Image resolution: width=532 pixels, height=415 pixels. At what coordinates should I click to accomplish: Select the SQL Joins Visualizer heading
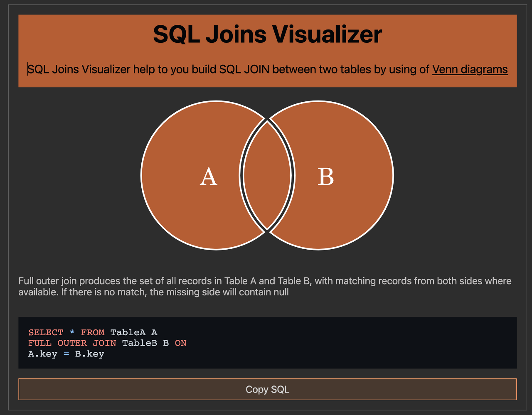coord(267,34)
